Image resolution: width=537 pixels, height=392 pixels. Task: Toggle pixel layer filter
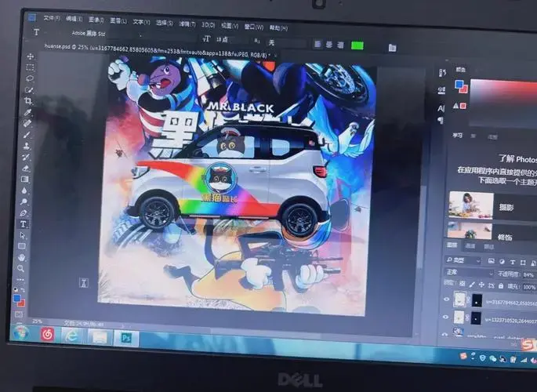(491, 261)
